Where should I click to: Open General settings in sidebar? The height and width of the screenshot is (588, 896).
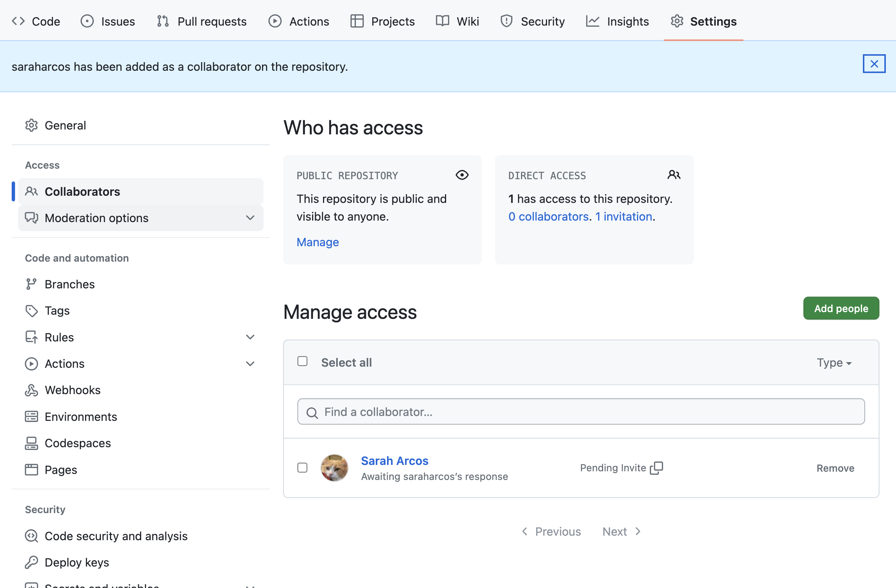(141, 125)
